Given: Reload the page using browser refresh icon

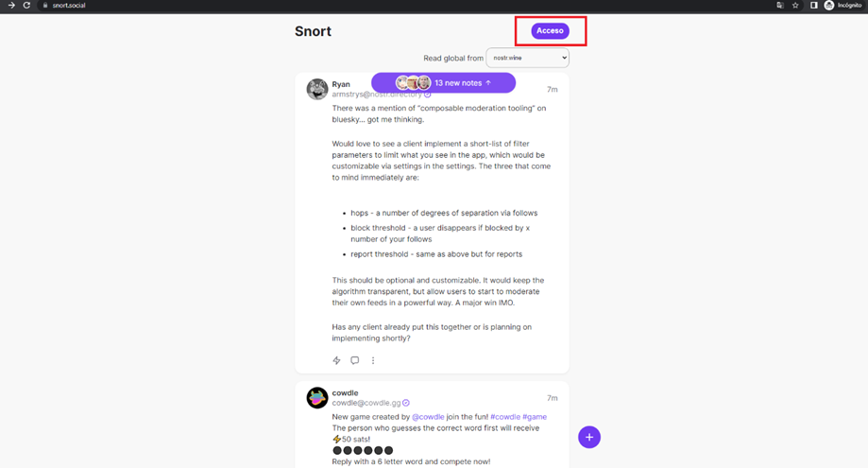Looking at the screenshot, I should 26,5.
